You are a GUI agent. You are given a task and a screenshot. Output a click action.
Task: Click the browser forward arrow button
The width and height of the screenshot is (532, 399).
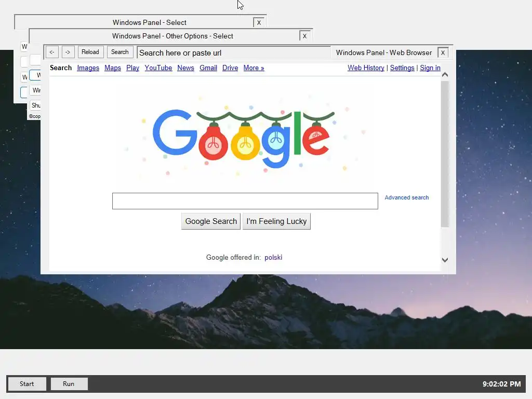pyautogui.click(x=68, y=52)
